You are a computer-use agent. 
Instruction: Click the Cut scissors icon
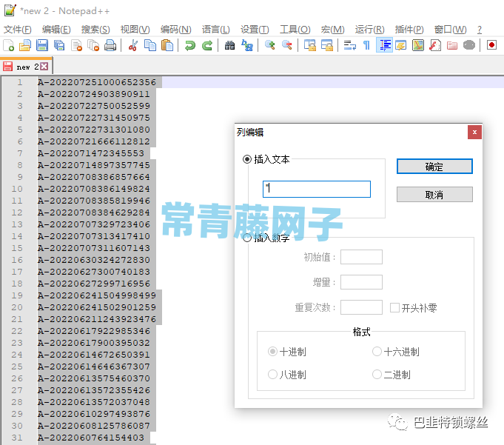pos(132,45)
